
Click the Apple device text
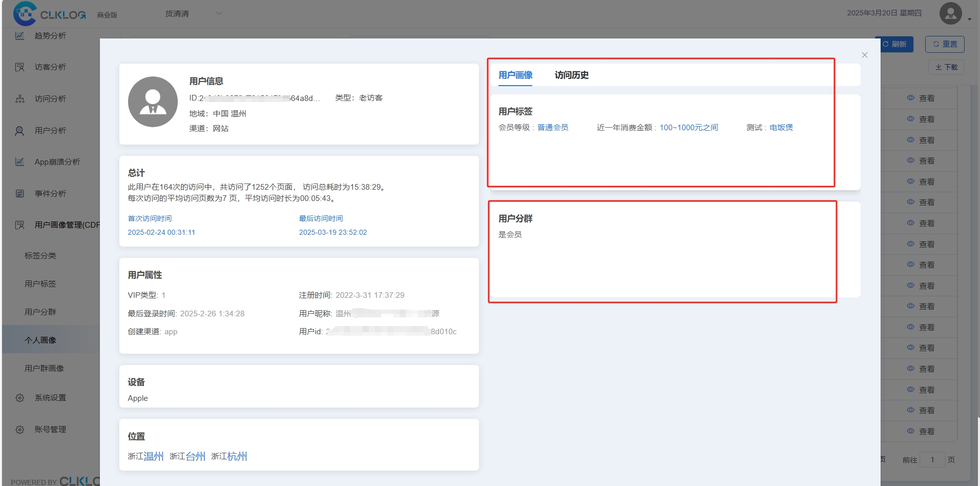pyautogui.click(x=138, y=398)
